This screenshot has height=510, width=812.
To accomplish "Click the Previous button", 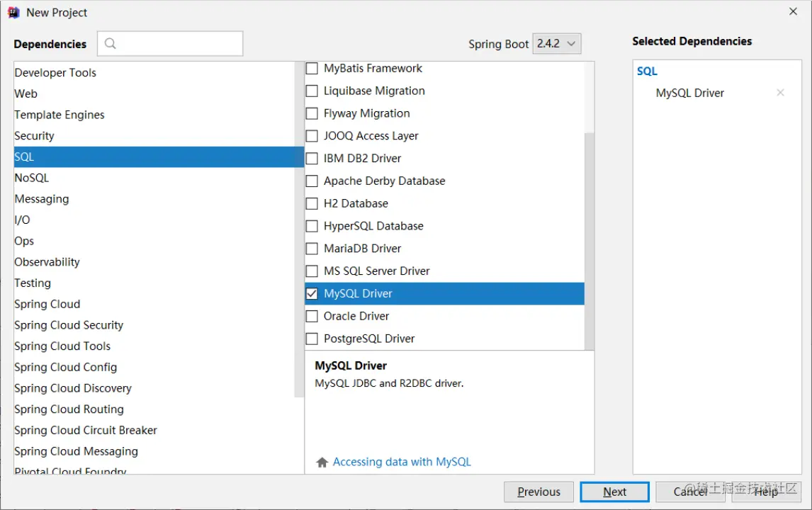I will 538,492.
